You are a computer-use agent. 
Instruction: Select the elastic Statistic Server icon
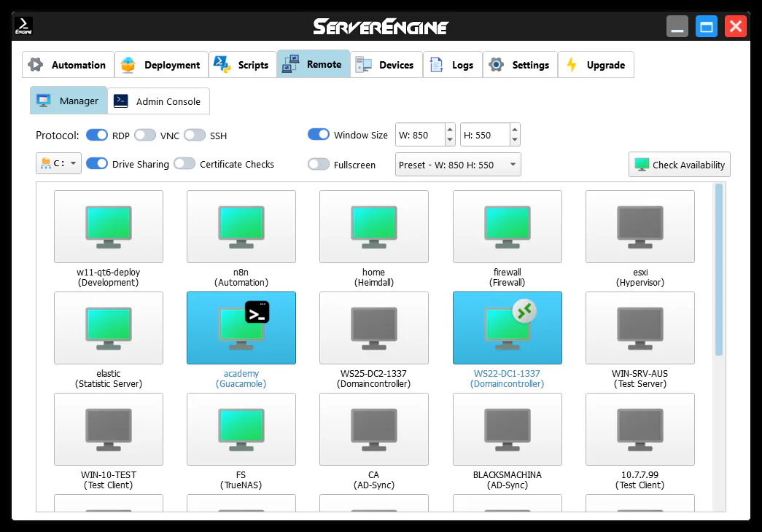[109, 327]
